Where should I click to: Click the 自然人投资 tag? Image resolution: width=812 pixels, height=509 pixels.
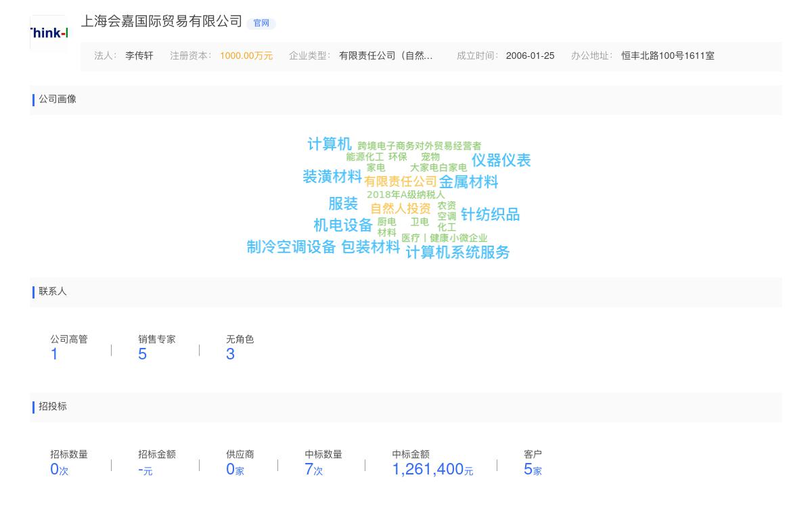click(x=401, y=208)
